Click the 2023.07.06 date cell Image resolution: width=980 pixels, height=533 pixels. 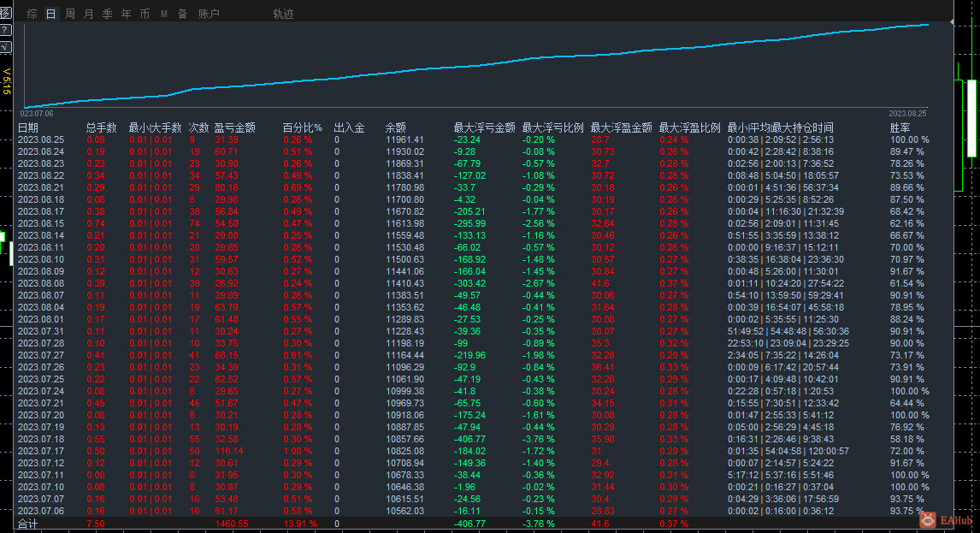41,511
